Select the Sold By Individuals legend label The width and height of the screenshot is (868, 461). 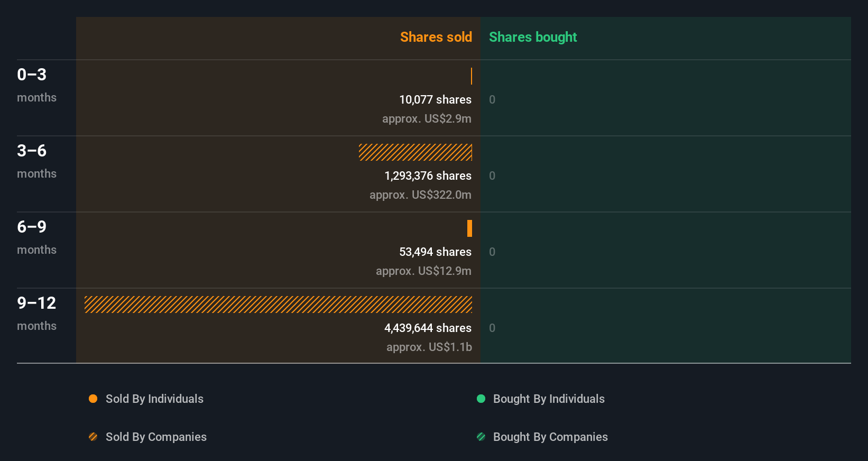(154, 399)
